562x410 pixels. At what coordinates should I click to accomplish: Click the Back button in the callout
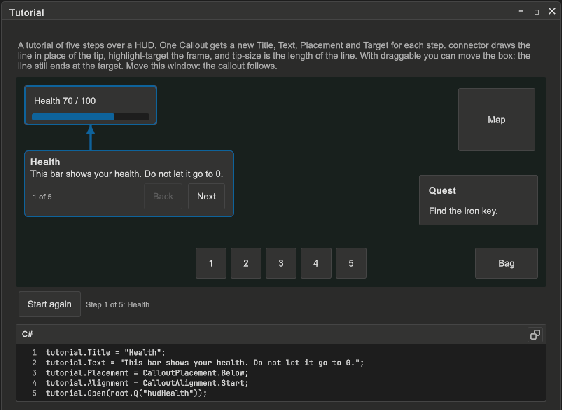point(163,196)
